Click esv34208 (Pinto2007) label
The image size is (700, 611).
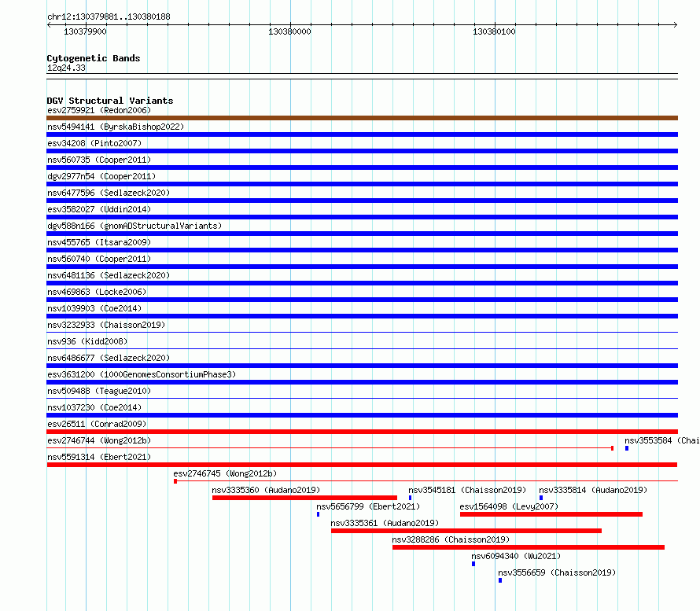94,143
